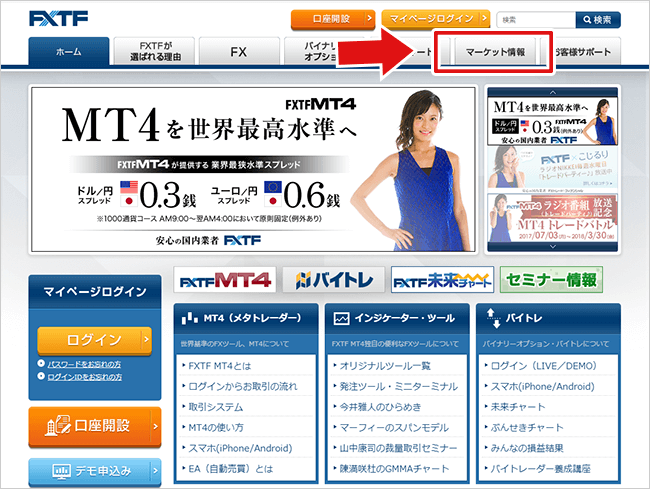Image resolution: width=650 pixels, height=489 pixels.
Task: Open ログインからお取引の流れ link
Action: click(243, 387)
